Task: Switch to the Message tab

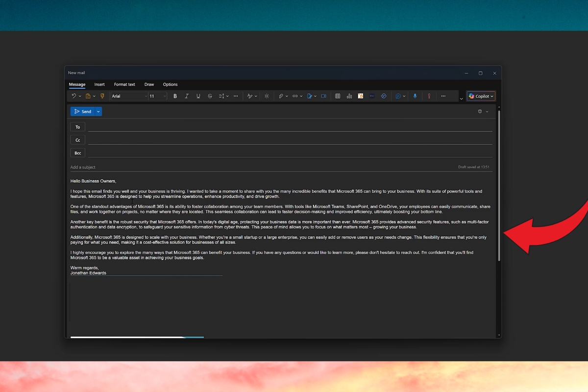Action: click(77, 84)
